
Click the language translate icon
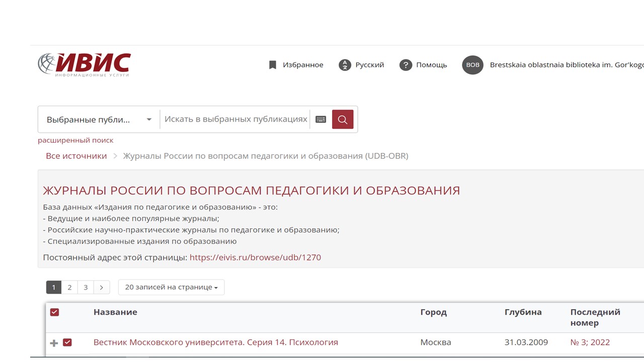[345, 65]
